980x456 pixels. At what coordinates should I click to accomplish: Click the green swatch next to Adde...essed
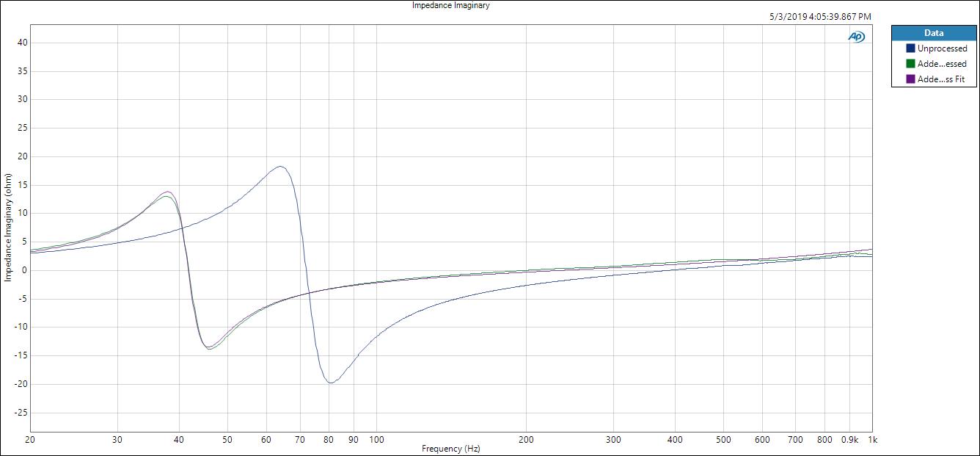click(911, 64)
